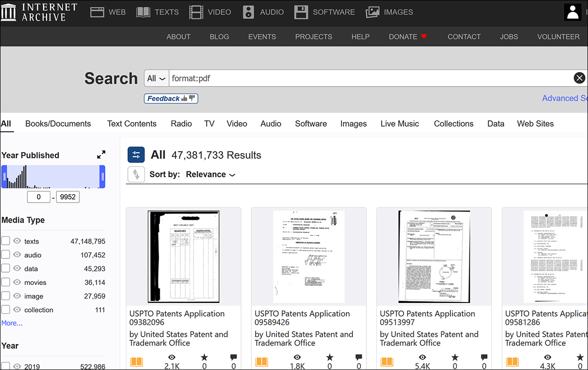Viewport: 588px width, 370px height.
Task: Click views eye icon of 09589426
Action: pos(297,358)
